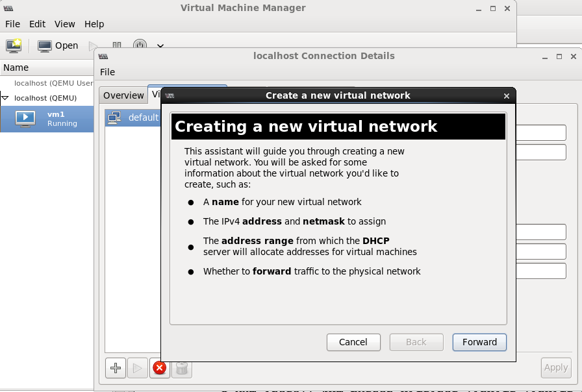Close the Create a new virtual network dialog
The height and width of the screenshot is (392, 582).
506,96
